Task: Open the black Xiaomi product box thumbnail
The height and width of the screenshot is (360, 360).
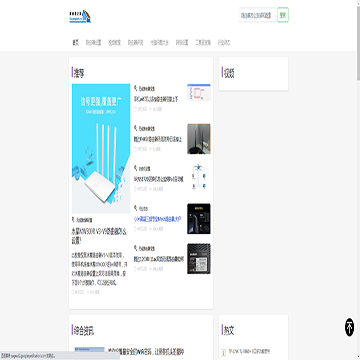Action: pyautogui.click(x=199, y=219)
